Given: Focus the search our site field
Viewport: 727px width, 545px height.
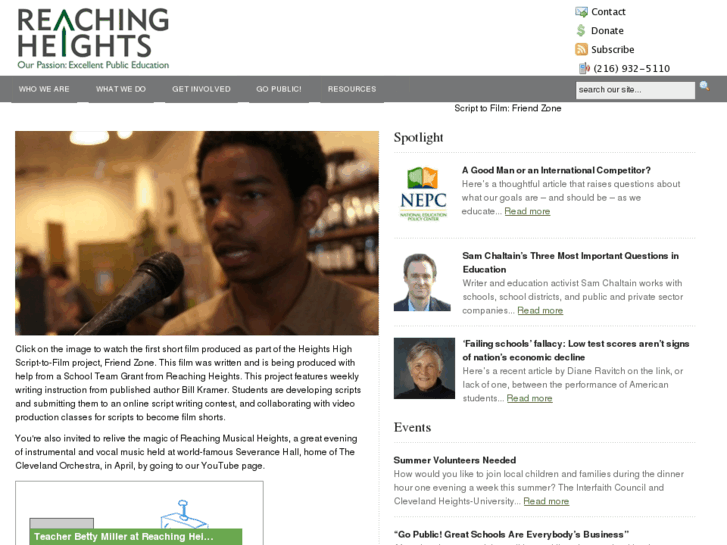Looking at the screenshot, I should pyautogui.click(x=635, y=90).
